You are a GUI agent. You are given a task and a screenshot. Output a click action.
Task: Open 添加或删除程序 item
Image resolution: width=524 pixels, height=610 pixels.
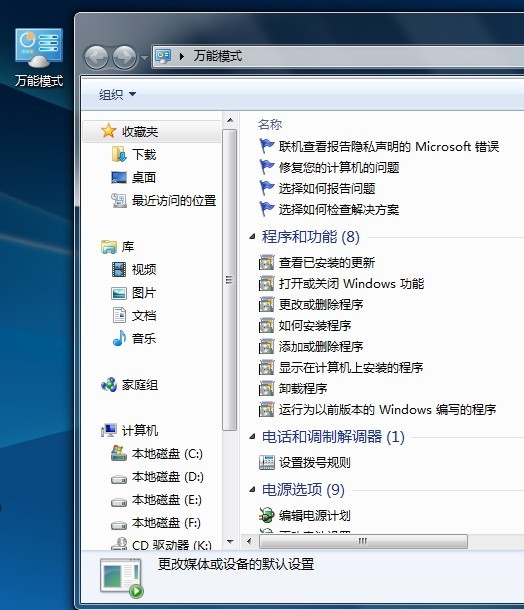pos(321,347)
